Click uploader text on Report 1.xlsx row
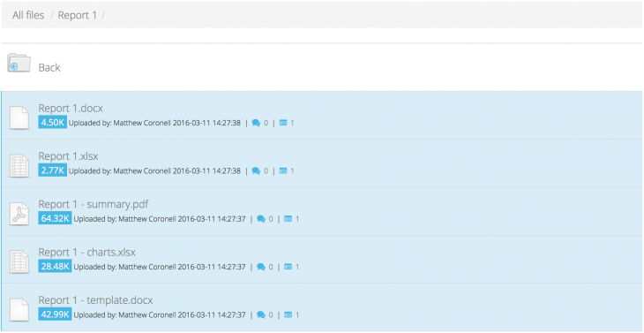Screen dimensions: 644x333 click(154, 171)
